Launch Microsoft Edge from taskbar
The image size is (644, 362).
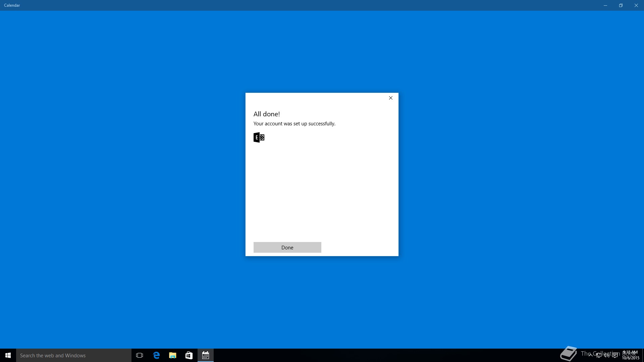[x=156, y=355]
